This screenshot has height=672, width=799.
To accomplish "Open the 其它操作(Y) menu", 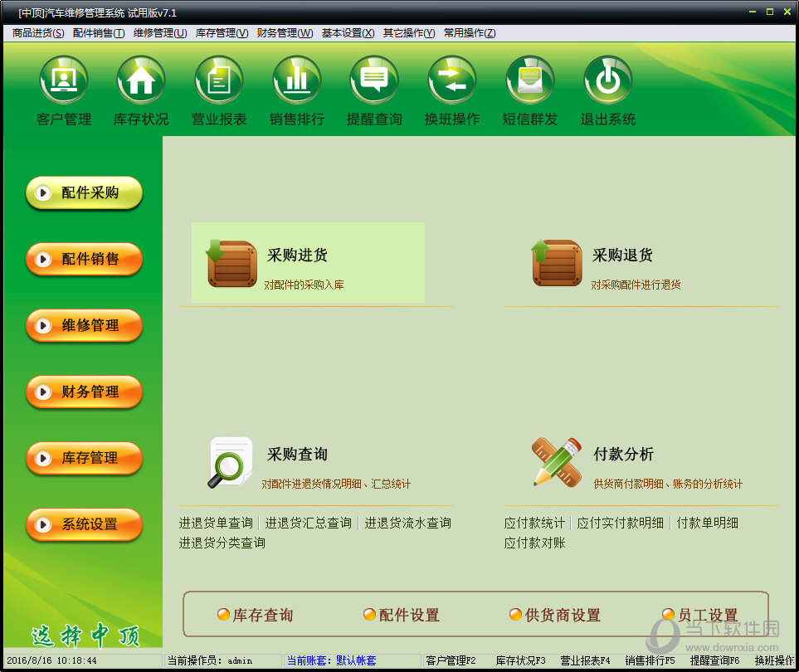I will pos(409,33).
